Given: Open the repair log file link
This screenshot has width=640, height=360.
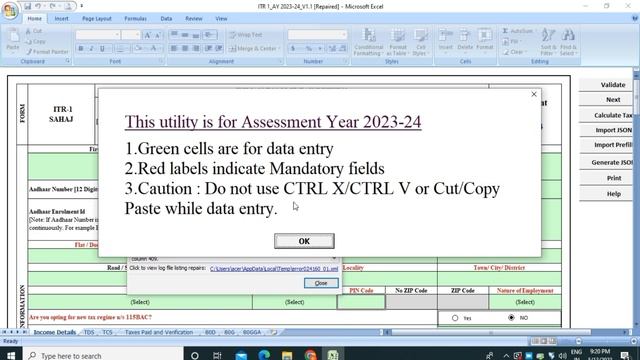Looking at the screenshot, I should (274, 269).
